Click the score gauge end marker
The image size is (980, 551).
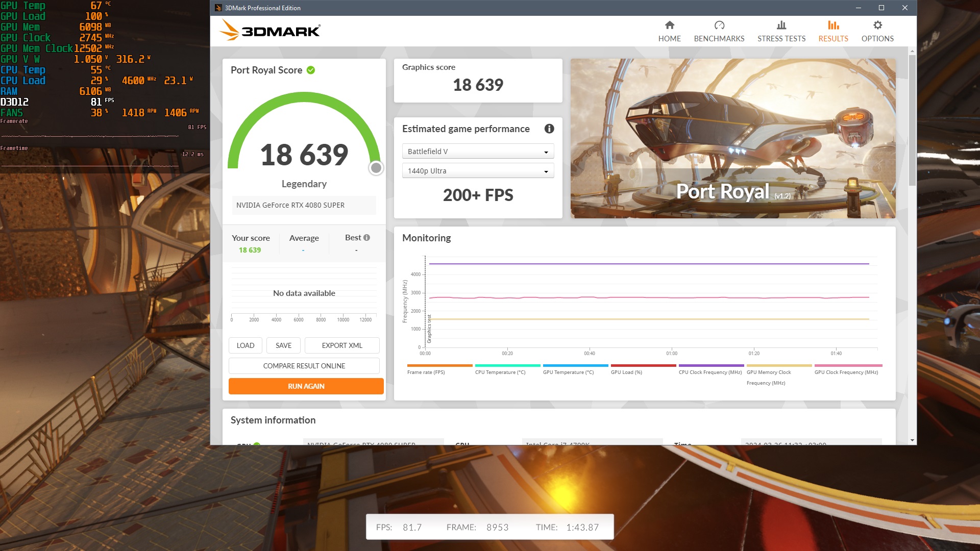(376, 168)
